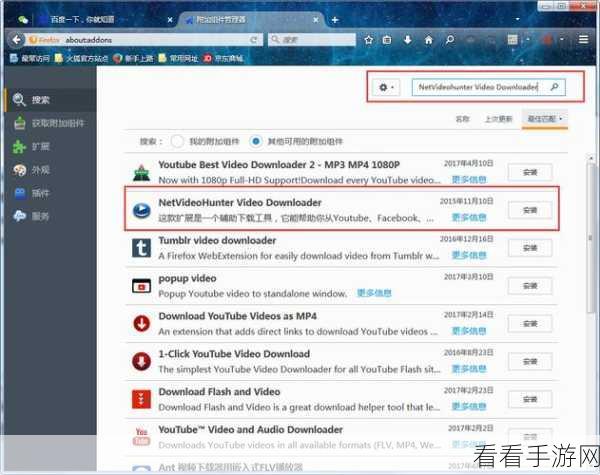Screen dimensions: 600x475
Task: Click the reload page icon in address bar
Action: click(254, 40)
